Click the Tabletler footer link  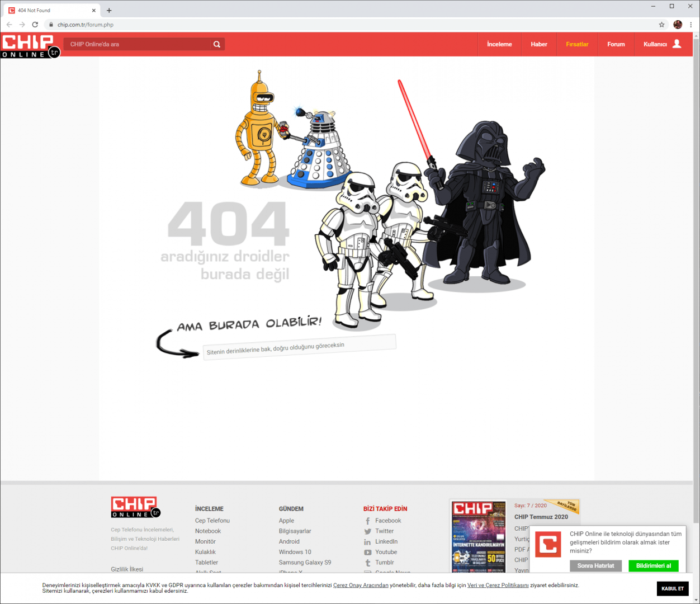coord(206,563)
